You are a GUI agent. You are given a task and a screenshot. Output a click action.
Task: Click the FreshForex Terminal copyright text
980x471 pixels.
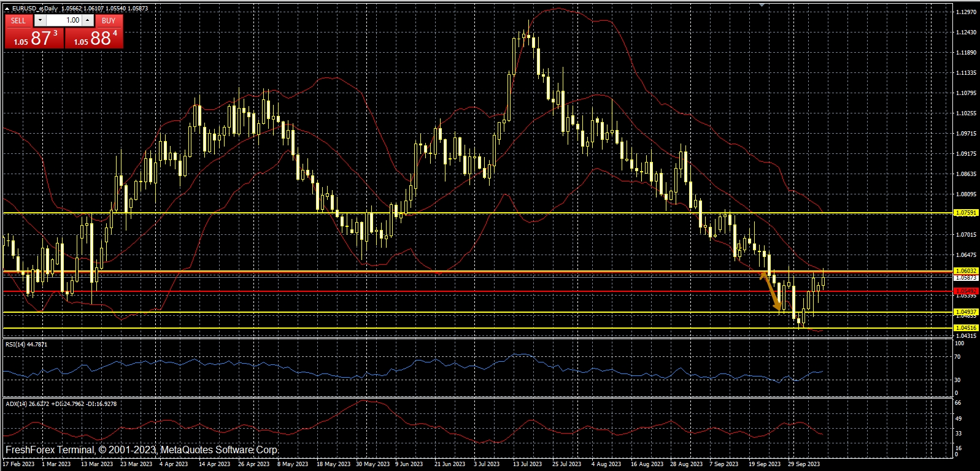[x=142, y=450]
